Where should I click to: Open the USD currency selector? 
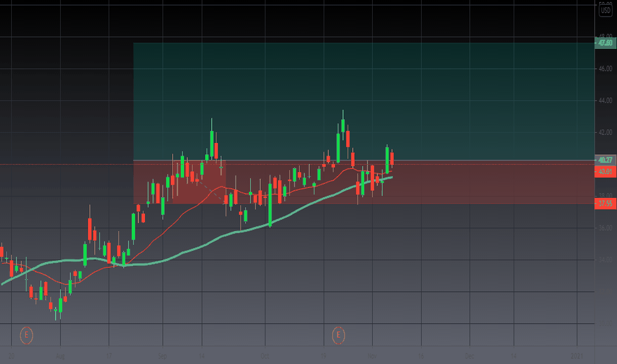click(x=606, y=10)
